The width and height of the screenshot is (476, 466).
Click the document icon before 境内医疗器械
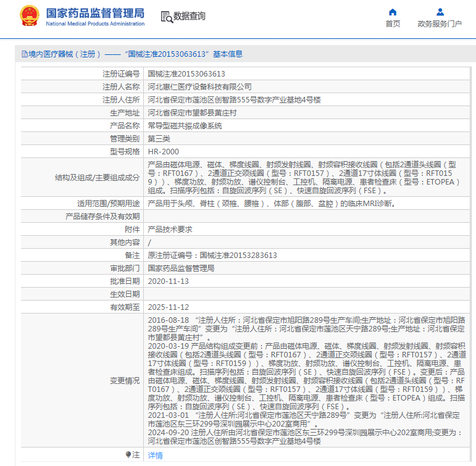(25, 54)
